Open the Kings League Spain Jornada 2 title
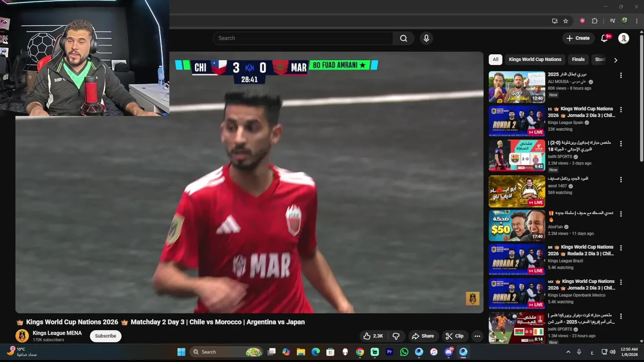644x362 pixels. [x=582, y=112]
